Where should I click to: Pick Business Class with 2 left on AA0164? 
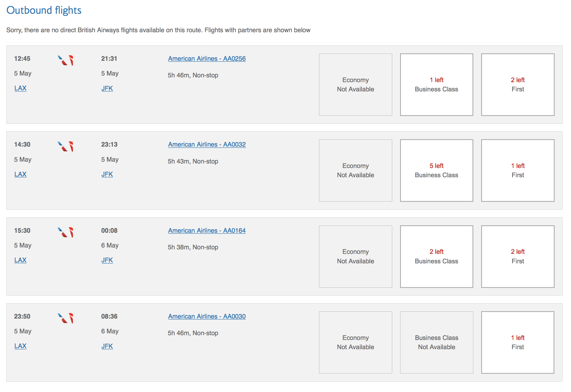[x=436, y=256]
